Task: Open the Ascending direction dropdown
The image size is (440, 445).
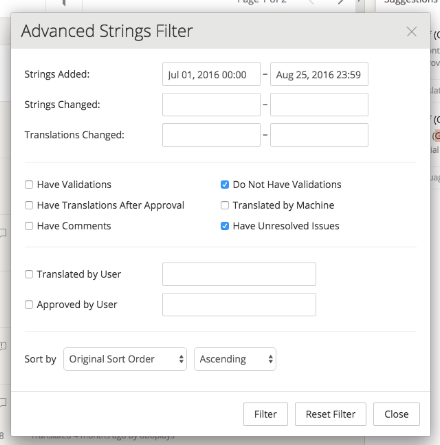Action: coord(235,359)
